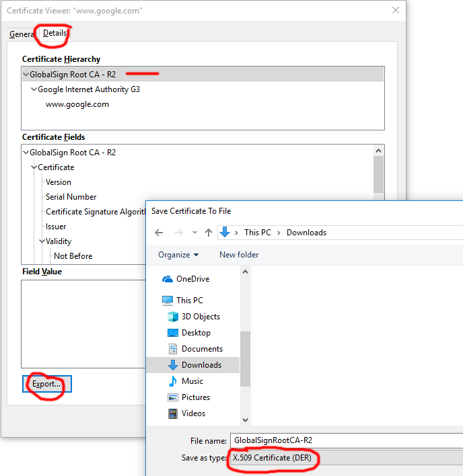Open the Organize menu
The image size is (463, 476).
pos(178,255)
